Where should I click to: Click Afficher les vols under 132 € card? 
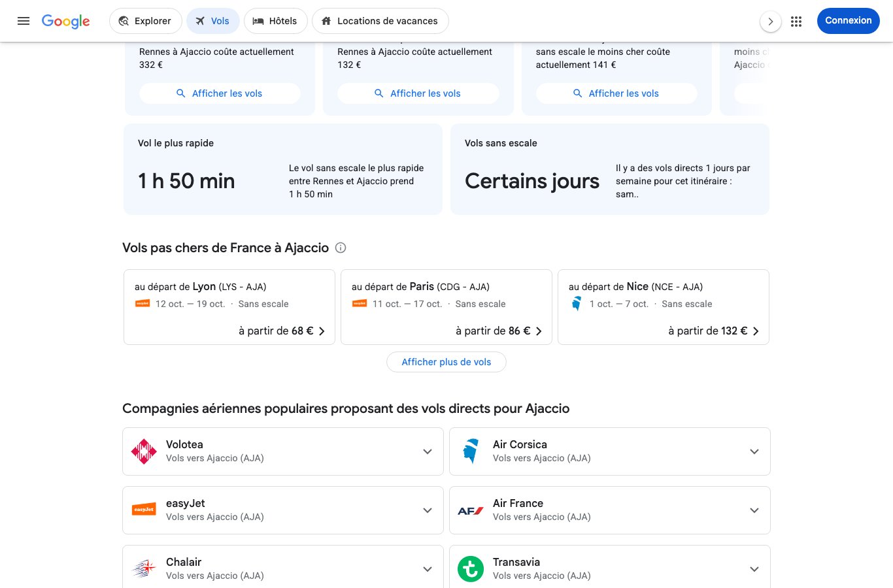pyautogui.click(x=418, y=93)
